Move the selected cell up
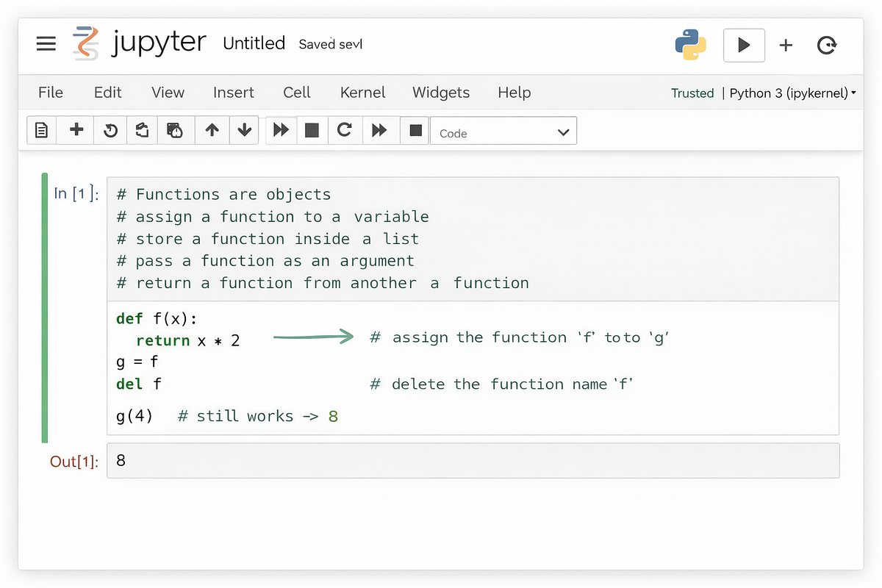This screenshot has height=588, width=882. point(212,130)
